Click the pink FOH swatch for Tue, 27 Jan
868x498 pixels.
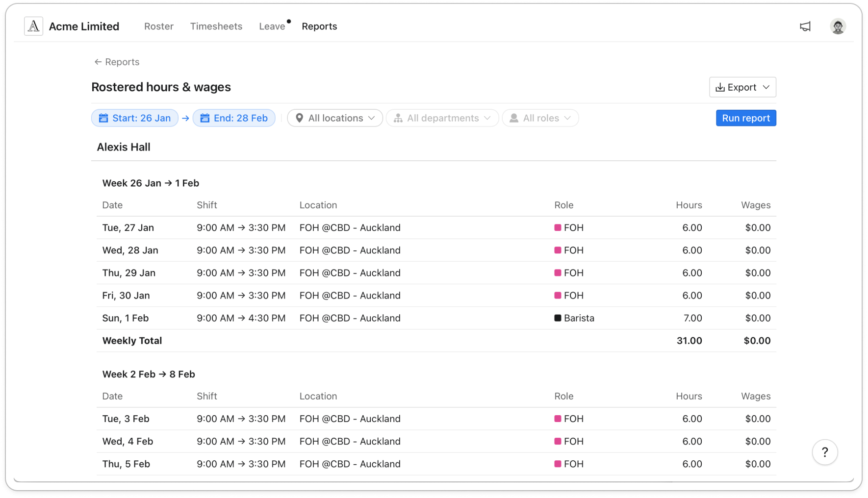(x=558, y=227)
